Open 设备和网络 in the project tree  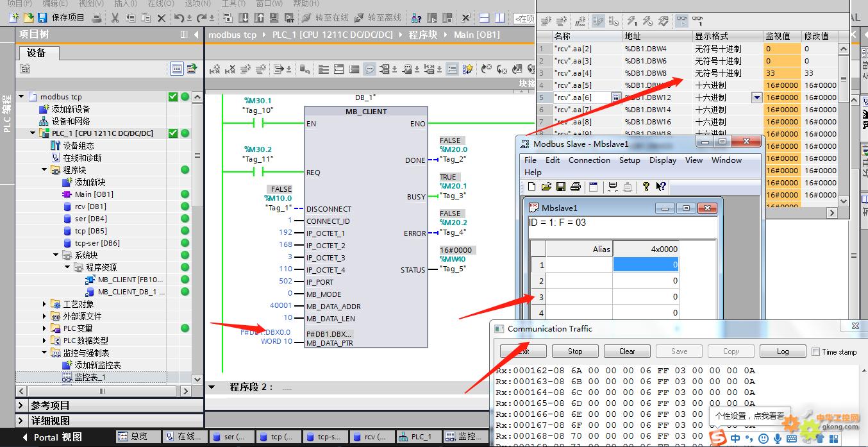71,121
